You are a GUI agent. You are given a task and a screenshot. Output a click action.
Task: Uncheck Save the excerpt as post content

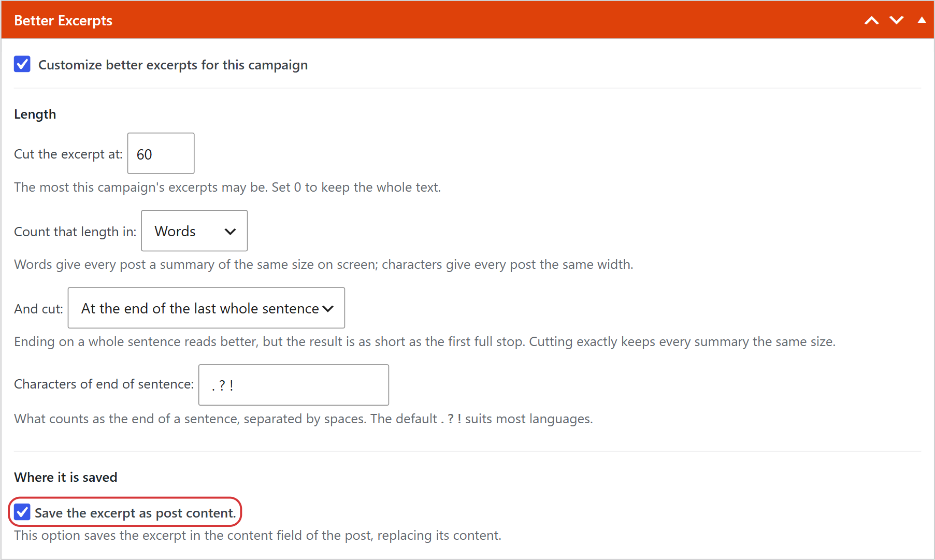pos(22,512)
